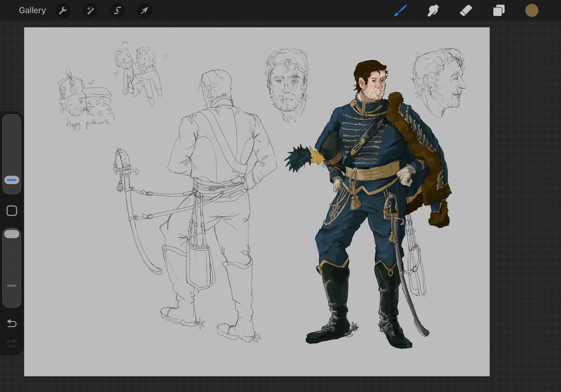Click the colored hussar figure on canvas

tap(369, 204)
